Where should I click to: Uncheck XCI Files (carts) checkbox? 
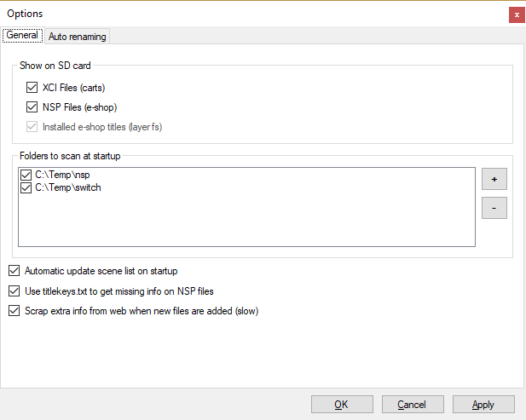point(32,87)
